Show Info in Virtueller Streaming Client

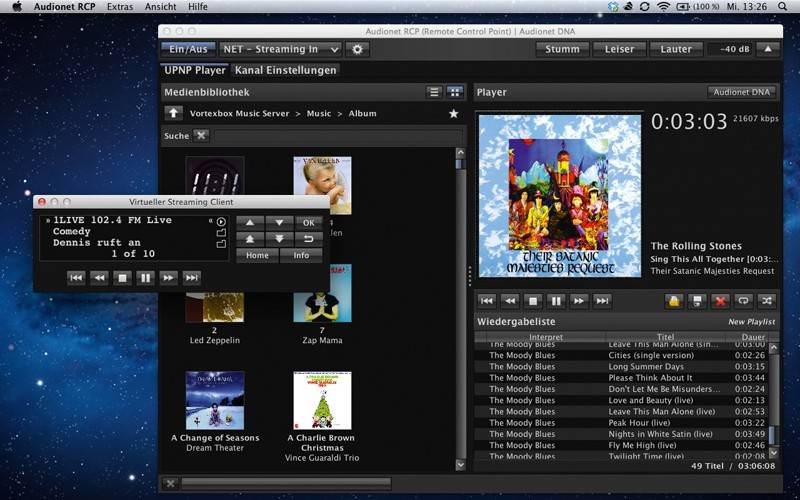pyautogui.click(x=301, y=255)
